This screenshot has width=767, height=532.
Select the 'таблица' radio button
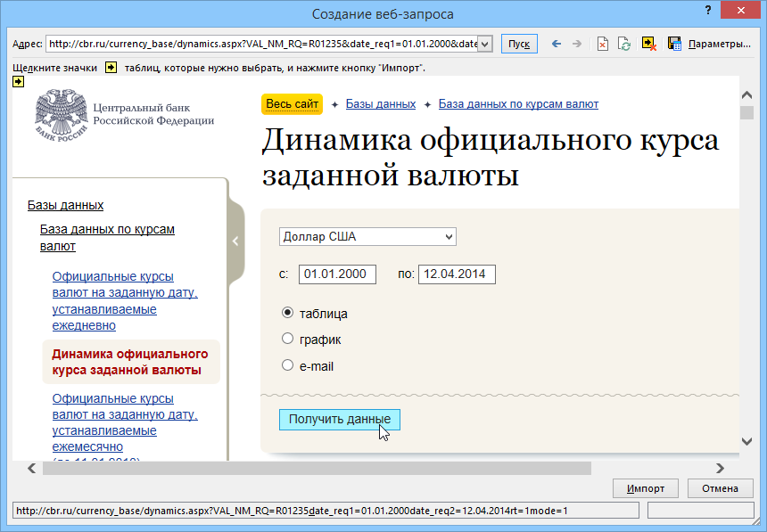(287, 313)
